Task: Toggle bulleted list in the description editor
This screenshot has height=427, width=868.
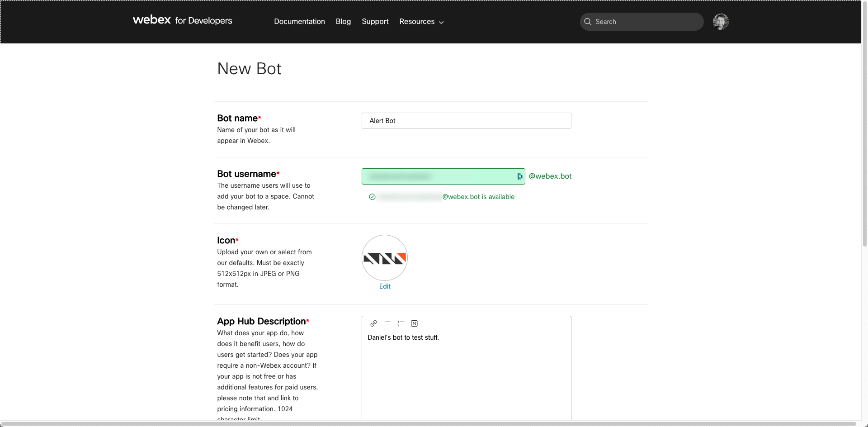Action: [387, 323]
